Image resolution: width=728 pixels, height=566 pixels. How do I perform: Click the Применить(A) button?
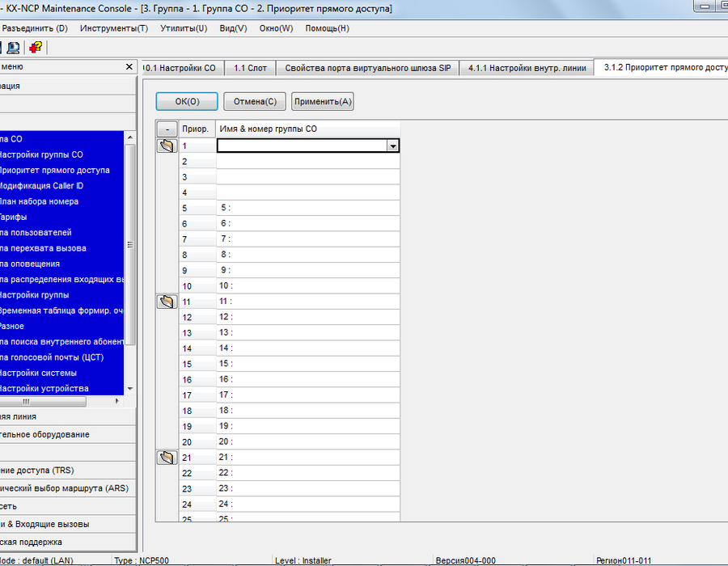tap(323, 102)
